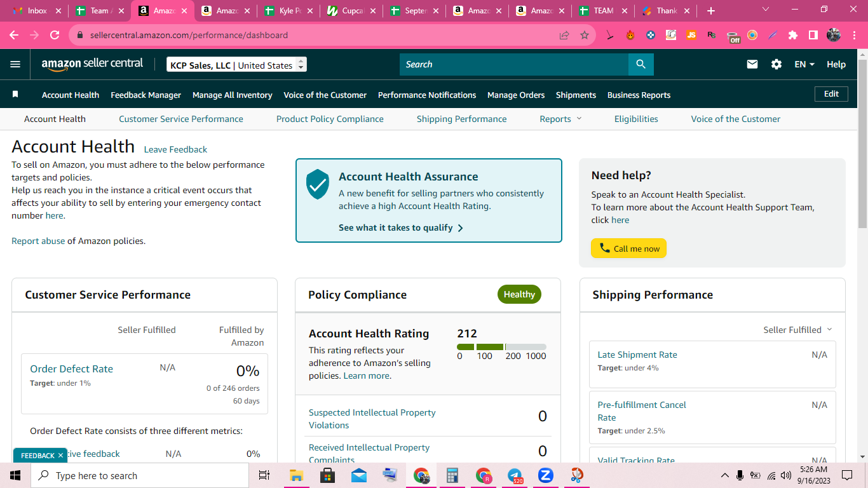Screen dimensions: 868x488
Task: Open a new browser tab
Action: click(711, 11)
